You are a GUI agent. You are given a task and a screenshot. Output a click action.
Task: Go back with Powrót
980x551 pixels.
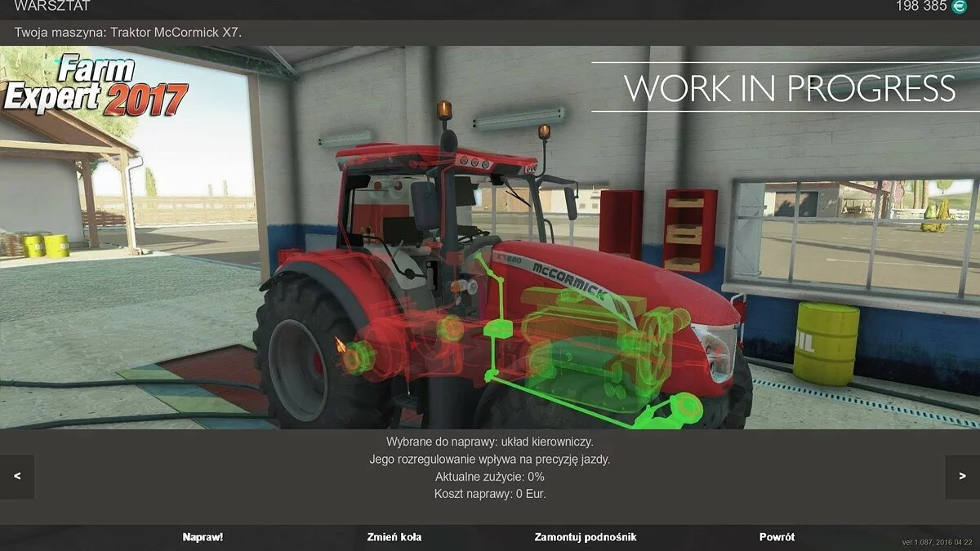tap(777, 537)
